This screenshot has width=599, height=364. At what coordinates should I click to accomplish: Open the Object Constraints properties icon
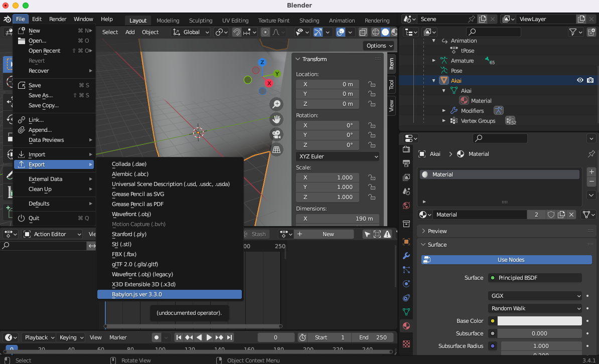406,297
